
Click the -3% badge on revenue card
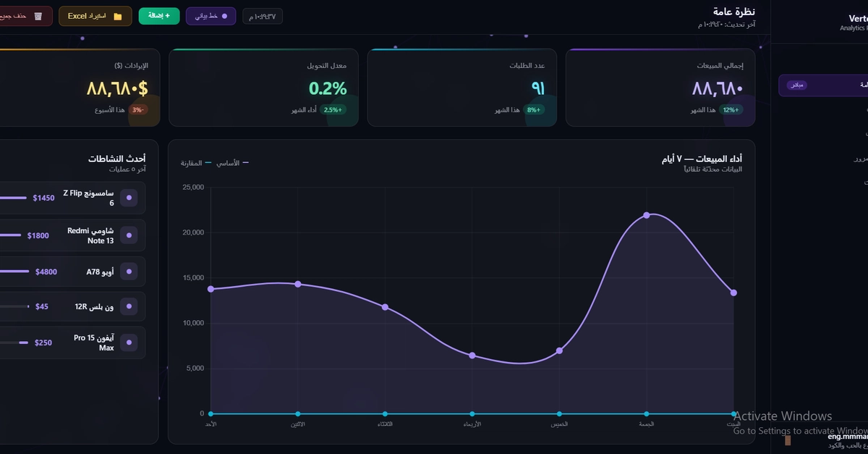click(x=137, y=110)
